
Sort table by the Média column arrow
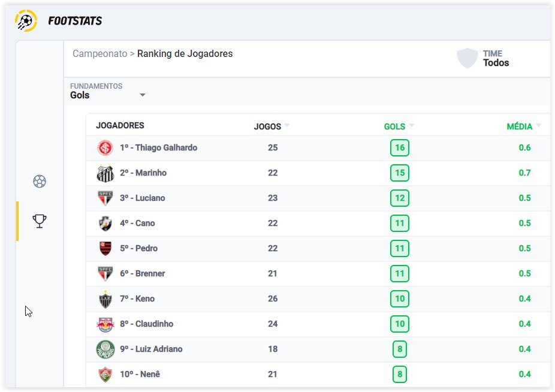pos(539,126)
